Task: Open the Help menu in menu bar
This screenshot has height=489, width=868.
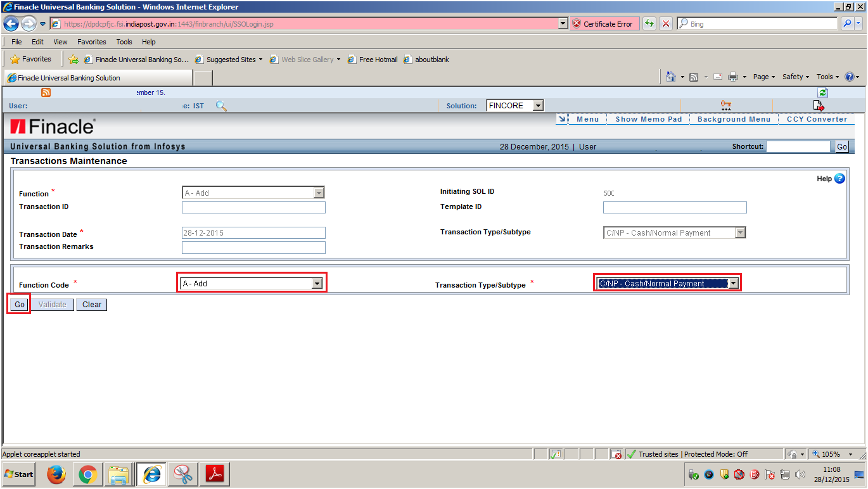Action: pyautogui.click(x=149, y=42)
